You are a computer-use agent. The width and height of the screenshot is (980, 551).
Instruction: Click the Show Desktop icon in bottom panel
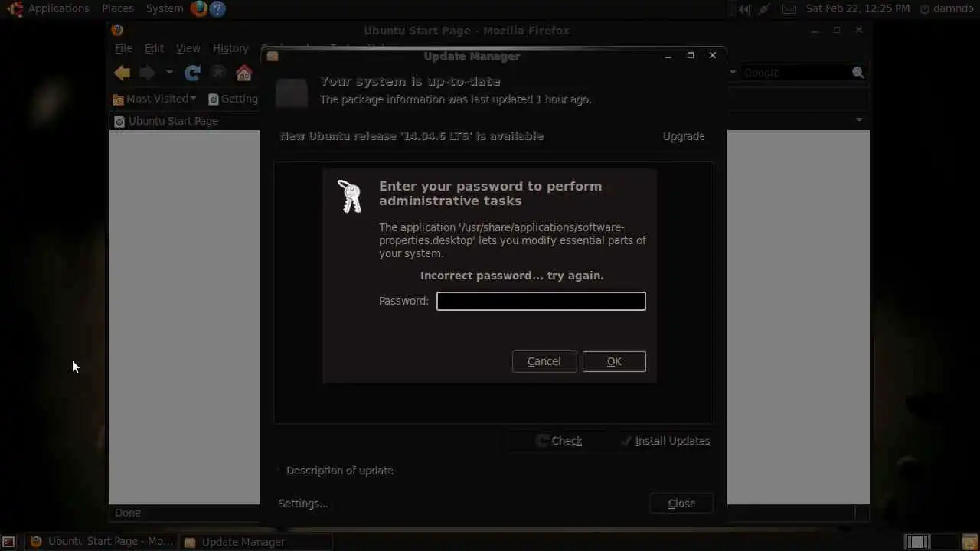[x=9, y=542]
